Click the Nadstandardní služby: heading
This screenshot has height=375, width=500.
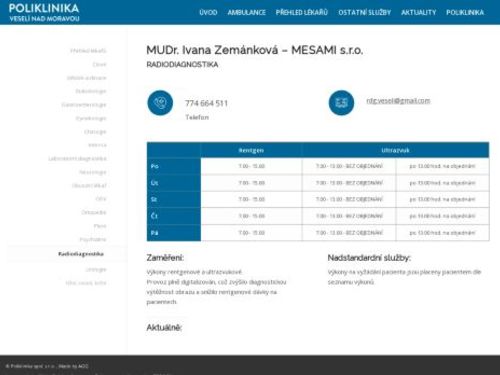click(369, 258)
